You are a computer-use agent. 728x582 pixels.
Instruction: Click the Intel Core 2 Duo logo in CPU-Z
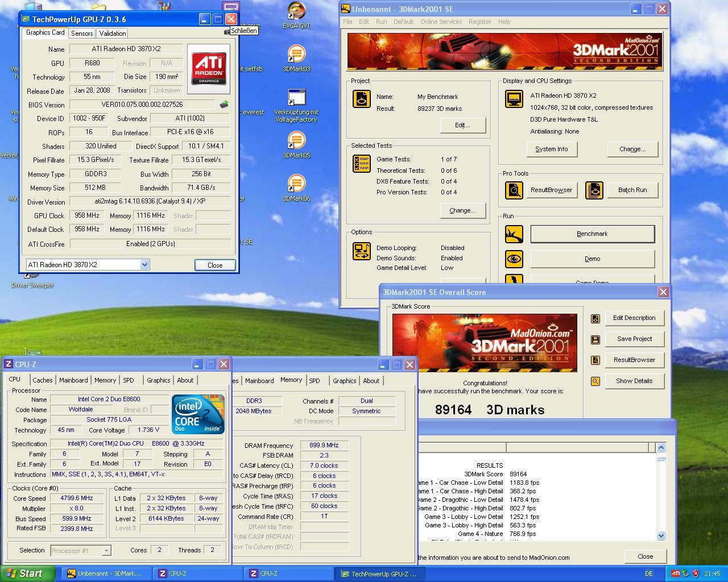pos(198,414)
